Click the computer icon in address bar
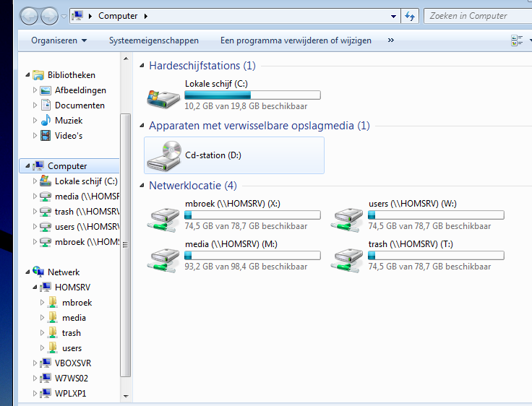The height and width of the screenshot is (406, 532). coord(77,16)
